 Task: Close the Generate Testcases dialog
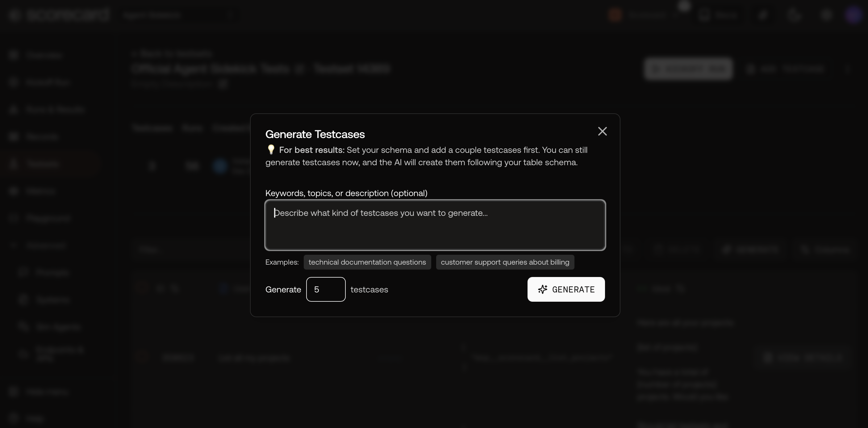pos(602,131)
